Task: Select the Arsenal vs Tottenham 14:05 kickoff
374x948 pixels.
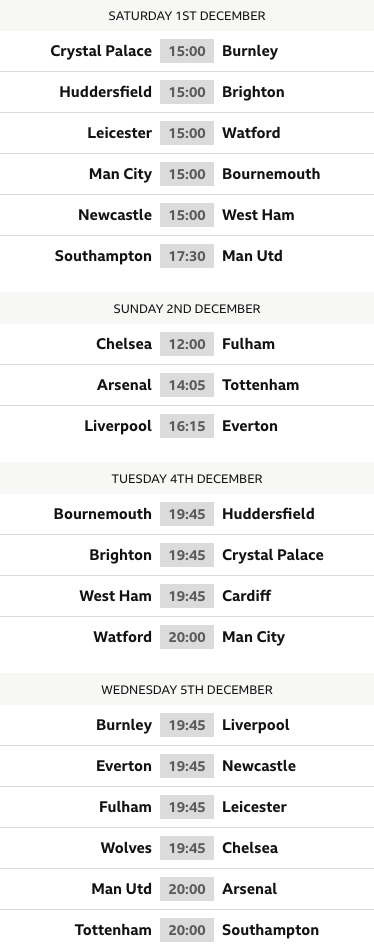Action: pyautogui.click(x=187, y=385)
